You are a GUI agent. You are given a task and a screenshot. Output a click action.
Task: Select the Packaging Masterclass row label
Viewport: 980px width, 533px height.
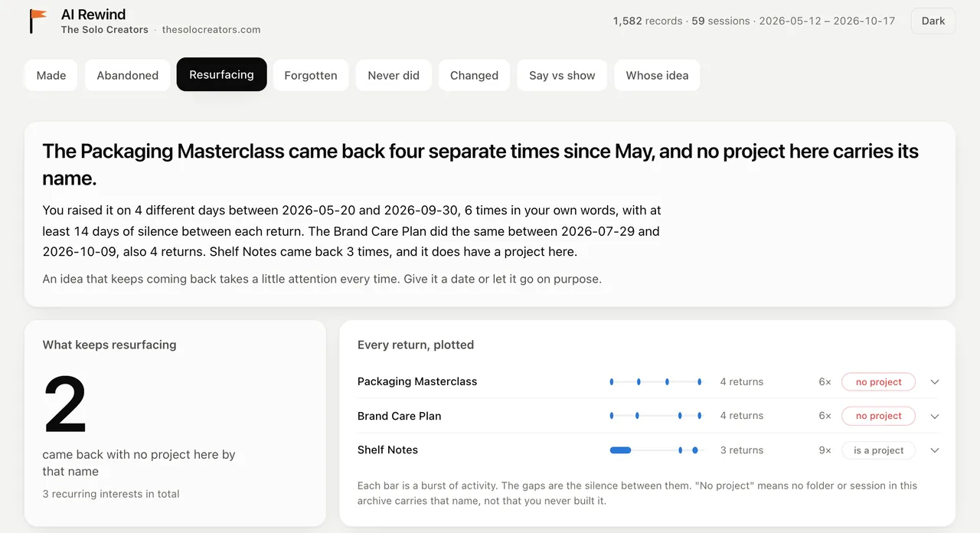(x=417, y=381)
